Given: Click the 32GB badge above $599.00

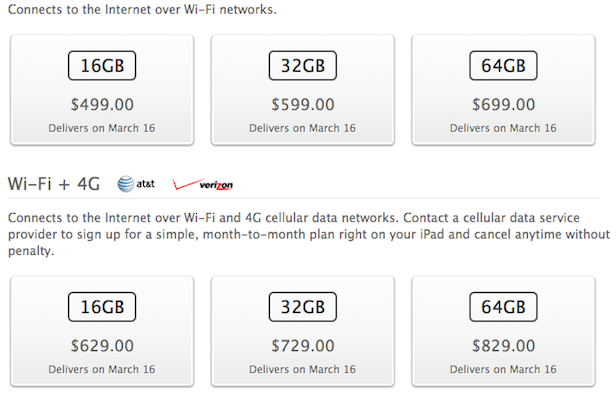Looking at the screenshot, I should coord(302,67).
